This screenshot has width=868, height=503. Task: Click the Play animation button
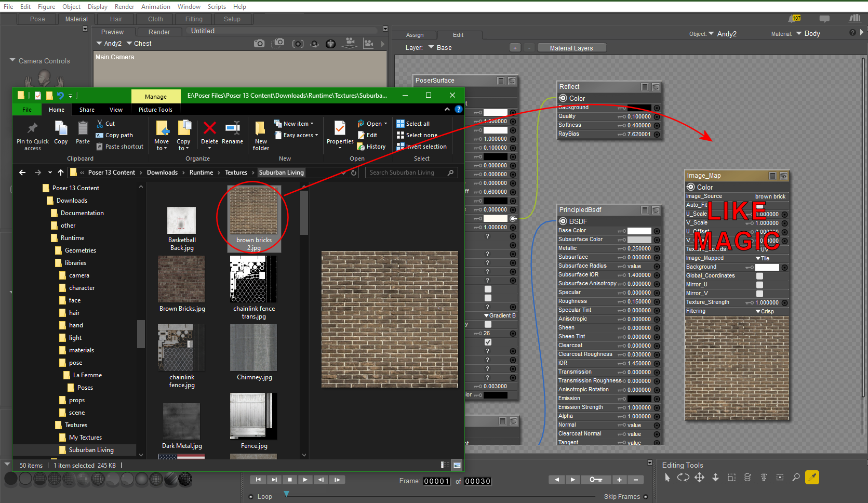(x=305, y=480)
